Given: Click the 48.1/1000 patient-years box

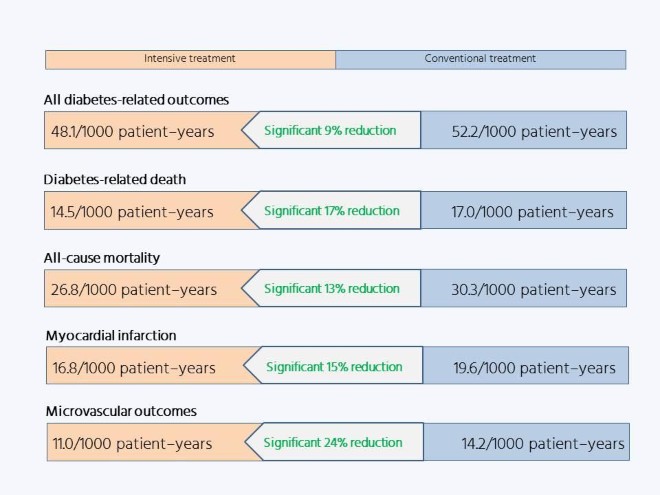Looking at the screenshot, I should point(143,130).
